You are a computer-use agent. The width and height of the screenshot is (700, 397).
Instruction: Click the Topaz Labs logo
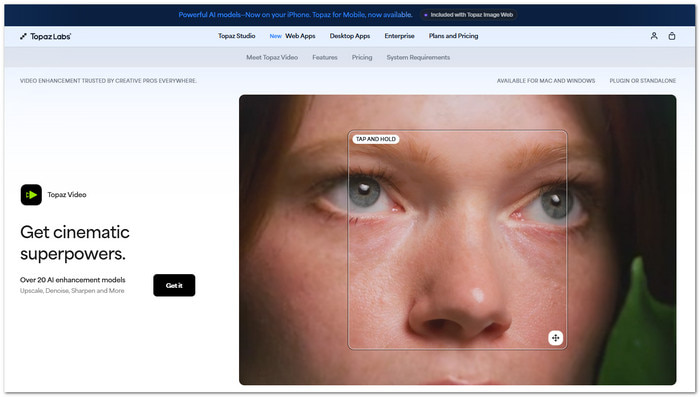(x=46, y=37)
